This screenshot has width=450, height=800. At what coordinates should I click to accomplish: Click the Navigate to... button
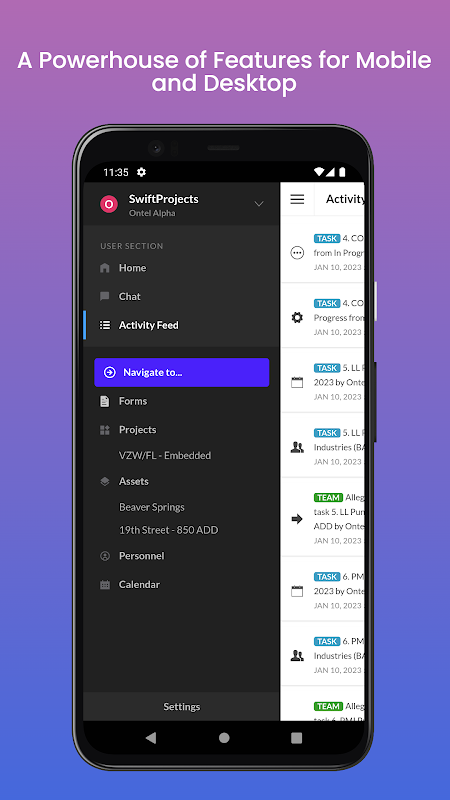[182, 372]
